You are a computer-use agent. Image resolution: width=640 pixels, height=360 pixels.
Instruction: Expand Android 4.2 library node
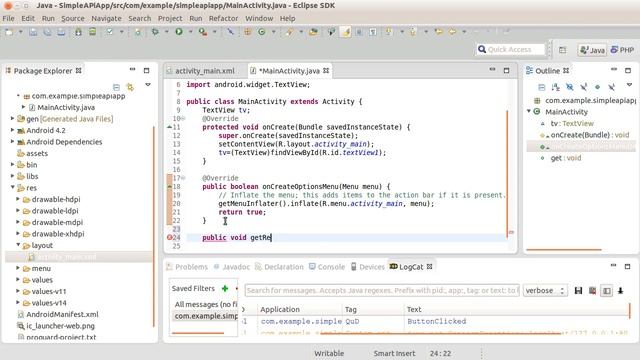coord(12,130)
